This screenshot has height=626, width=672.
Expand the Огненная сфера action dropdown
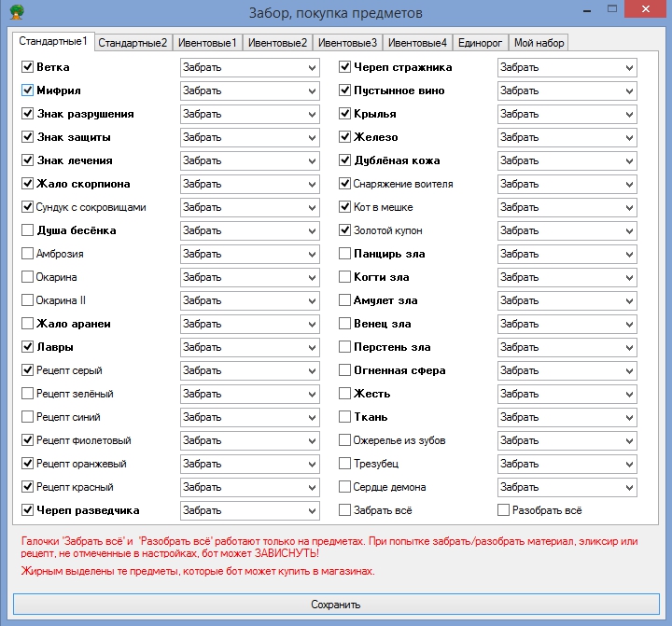click(567, 370)
